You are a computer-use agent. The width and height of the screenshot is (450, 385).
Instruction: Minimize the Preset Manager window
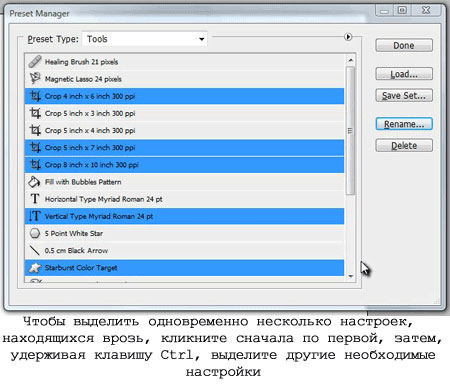click(x=385, y=10)
